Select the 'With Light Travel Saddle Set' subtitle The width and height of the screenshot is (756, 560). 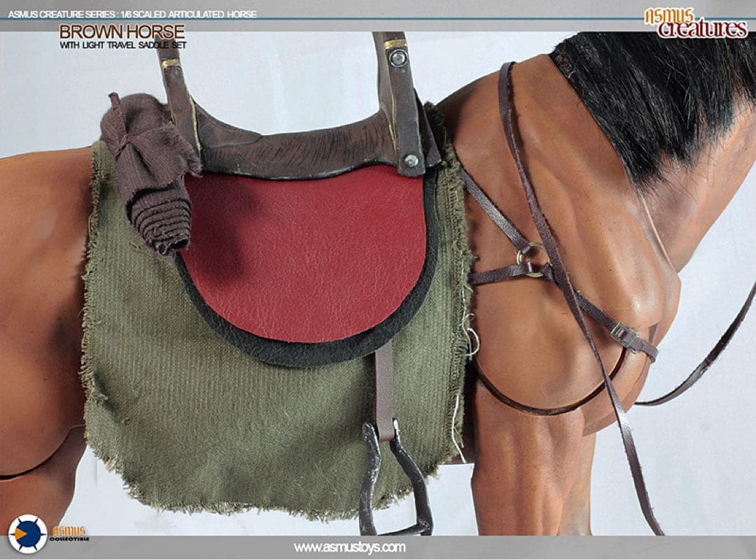tap(122, 45)
